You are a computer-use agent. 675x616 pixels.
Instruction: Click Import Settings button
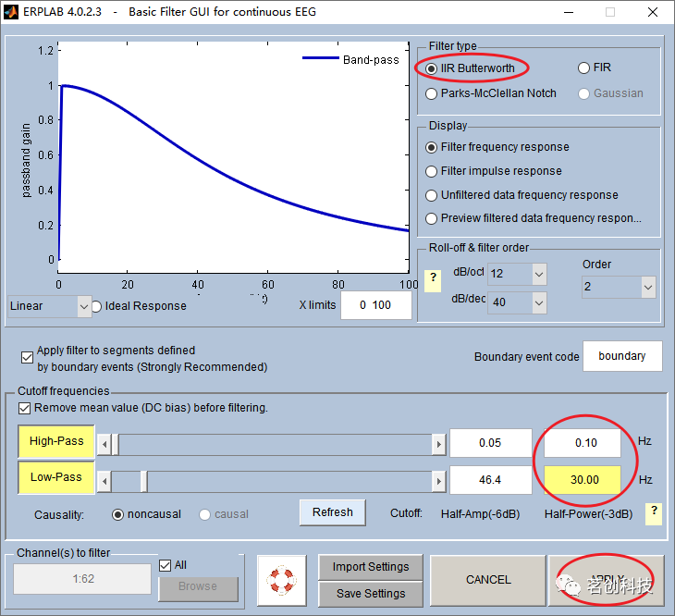(x=371, y=567)
